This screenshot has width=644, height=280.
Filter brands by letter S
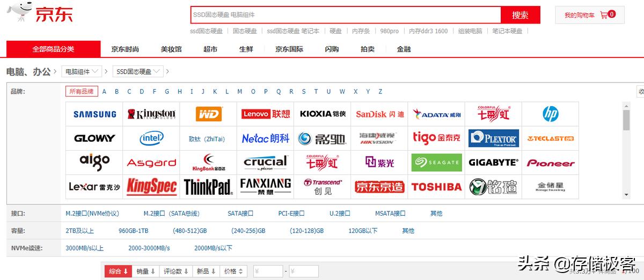coord(304,92)
